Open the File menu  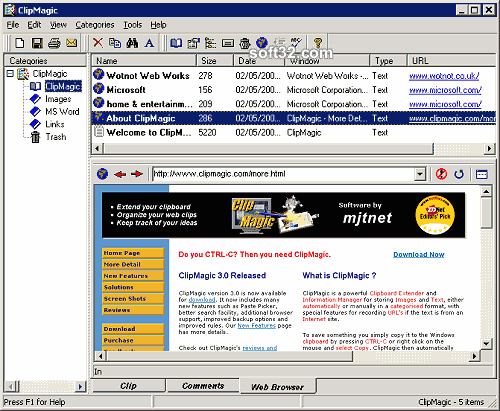pos(13,25)
